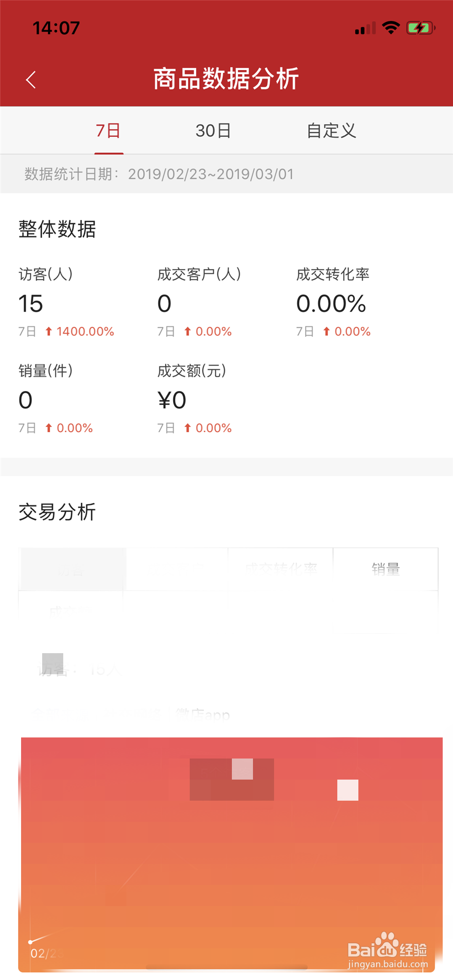Tap the 成交客户(人) value 0
Viewport: 453px width, 980px height.
click(x=165, y=304)
